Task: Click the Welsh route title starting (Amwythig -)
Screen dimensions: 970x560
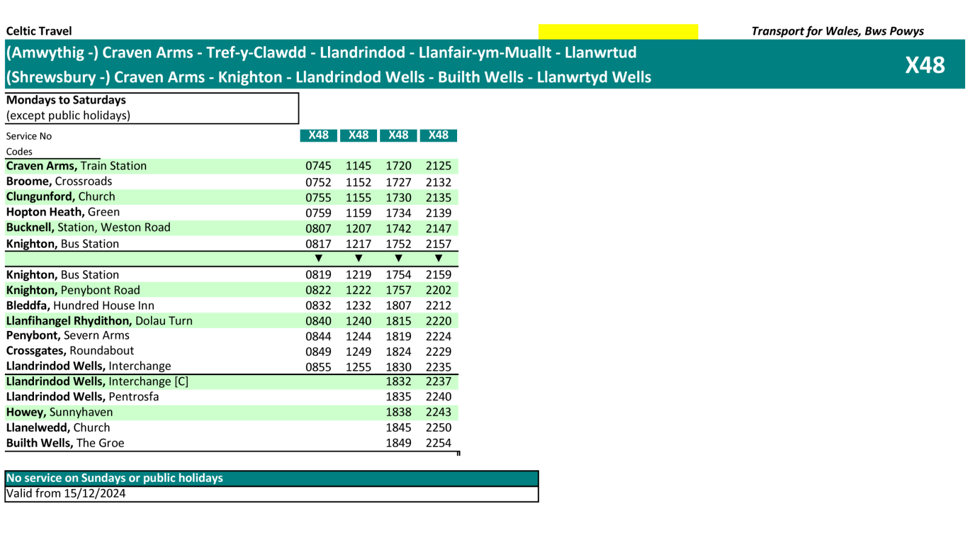Action: pos(321,53)
